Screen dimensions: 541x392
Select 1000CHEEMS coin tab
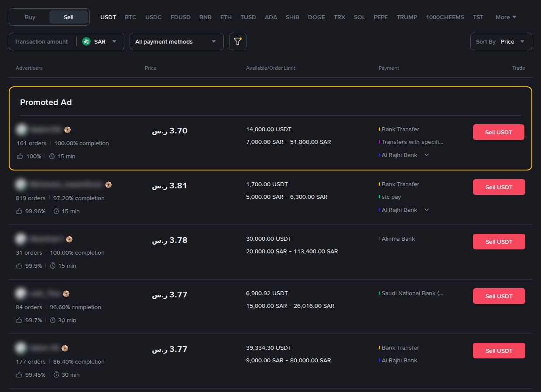tap(445, 17)
